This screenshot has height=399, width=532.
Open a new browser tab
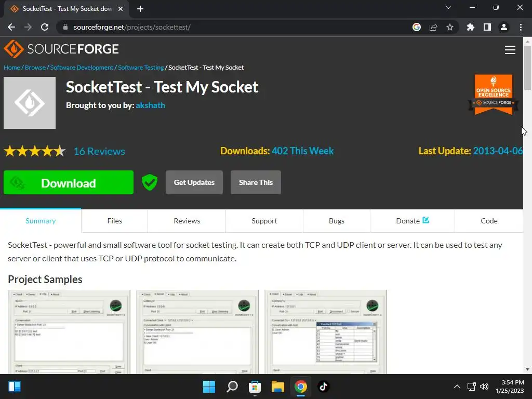[140, 9]
